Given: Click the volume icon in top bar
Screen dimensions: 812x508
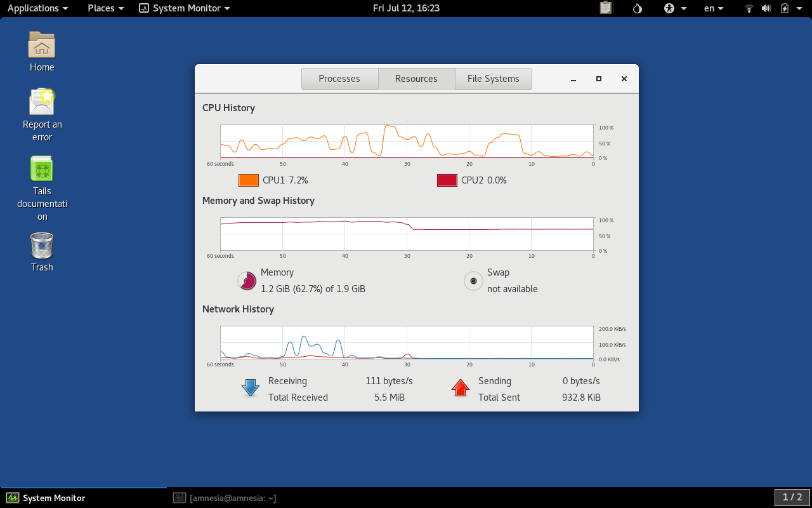Looking at the screenshot, I should (765, 8).
